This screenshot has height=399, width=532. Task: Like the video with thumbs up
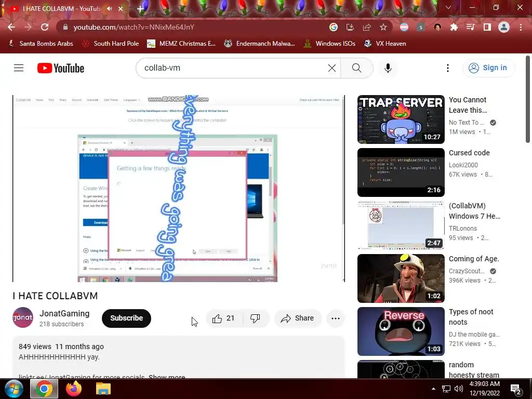point(224,318)
